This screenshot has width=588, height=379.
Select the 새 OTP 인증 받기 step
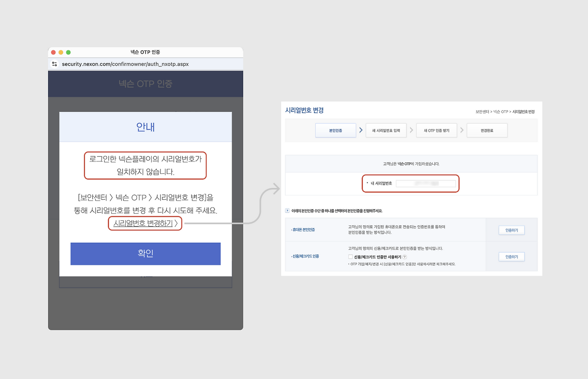(436, 131)
